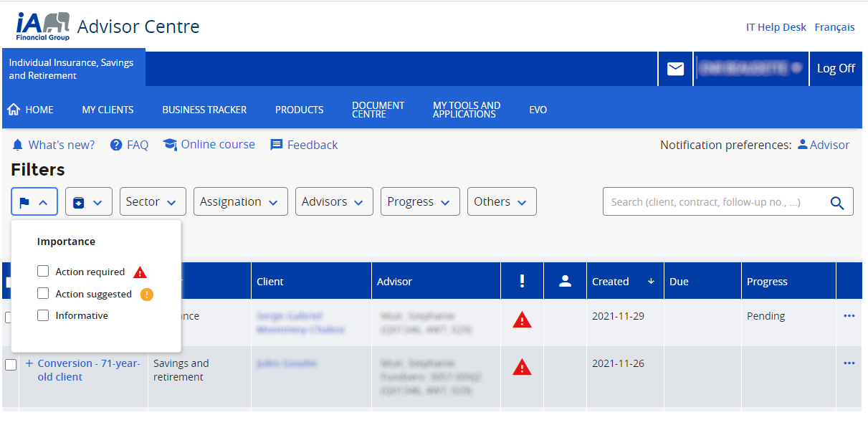Select Individual Insurance, Savings and Retirement tab
Viewport: 868px width, 430px height.
click(74, 69)
